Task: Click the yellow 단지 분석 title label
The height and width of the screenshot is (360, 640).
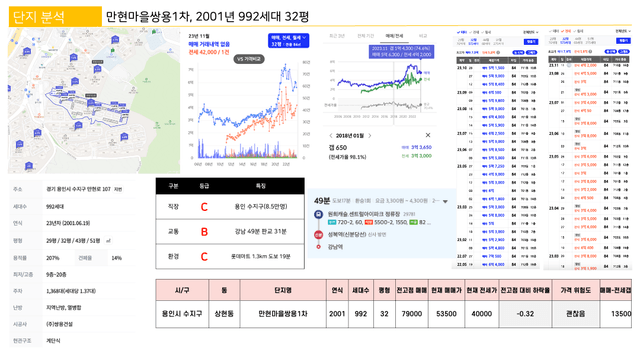Action: coord(55,17)
